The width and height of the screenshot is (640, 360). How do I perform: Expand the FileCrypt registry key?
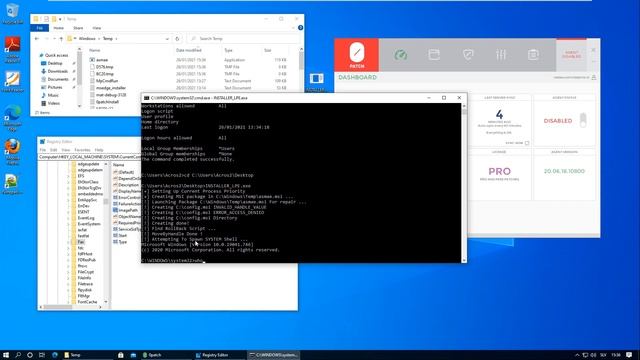pyautogui.click(x=69, y=272)
